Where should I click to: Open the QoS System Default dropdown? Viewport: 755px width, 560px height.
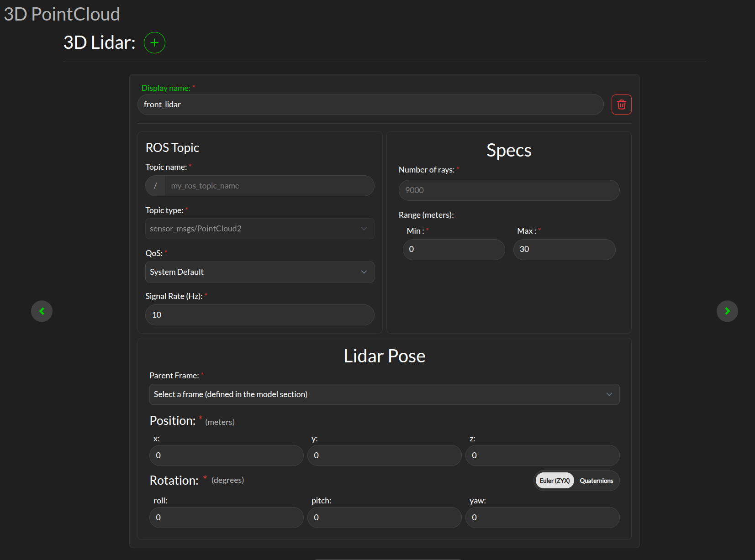pyautogui.click(x=259, y=272)
